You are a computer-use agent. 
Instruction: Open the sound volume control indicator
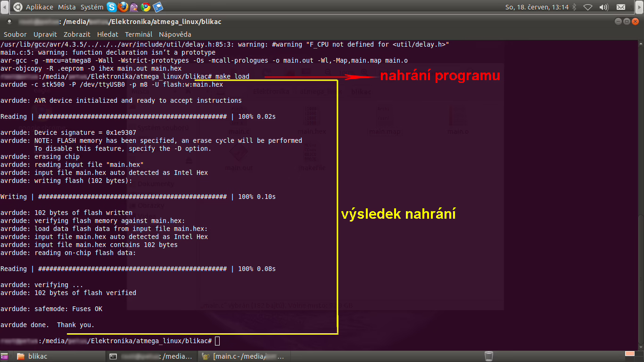click(604, 7)
